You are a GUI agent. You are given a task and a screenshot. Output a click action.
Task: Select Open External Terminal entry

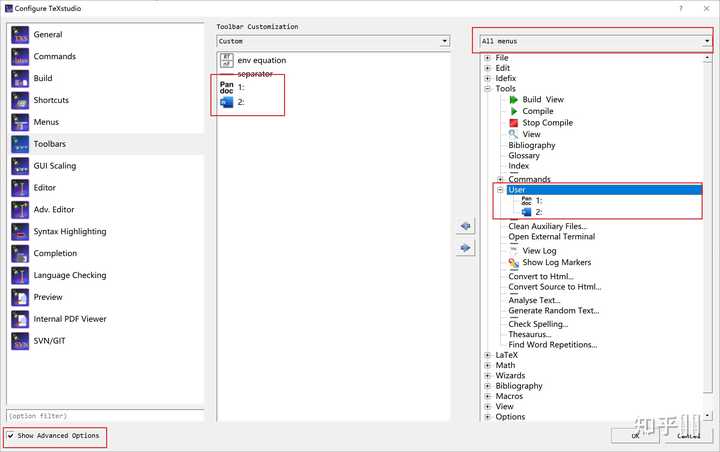pos(551,237)
